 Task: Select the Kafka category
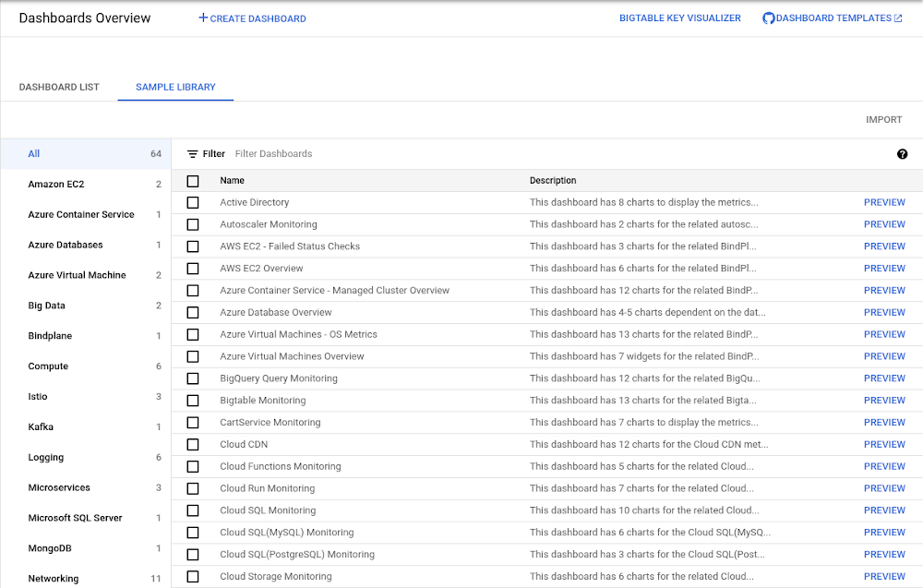pos(86,427)
